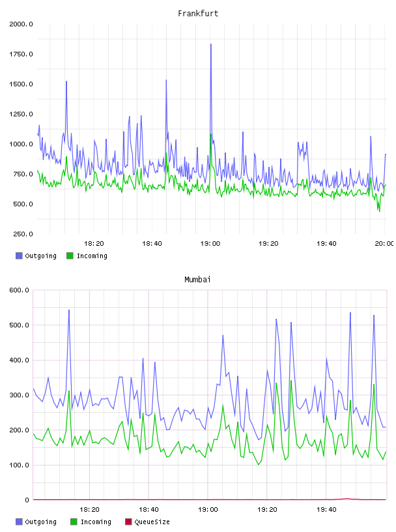Viewport: 396px width, 532px height.
Task: Click the blue Outgoing swatch in Mumbai legend
Action: click(x=19, y=522)
